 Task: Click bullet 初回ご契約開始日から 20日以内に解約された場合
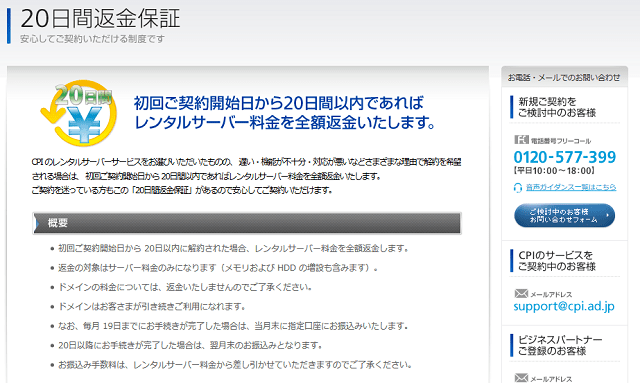pos(233,248)
